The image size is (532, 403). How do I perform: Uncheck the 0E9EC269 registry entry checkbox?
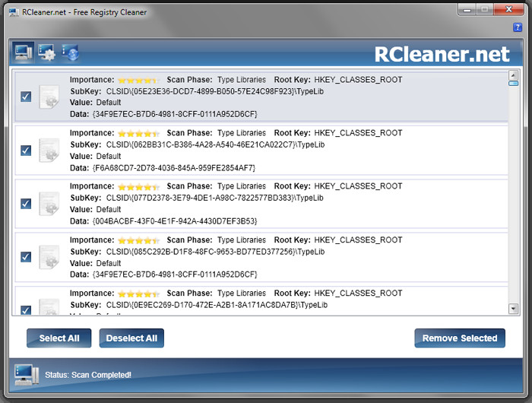pyautogui.click(x=26, y=310)
